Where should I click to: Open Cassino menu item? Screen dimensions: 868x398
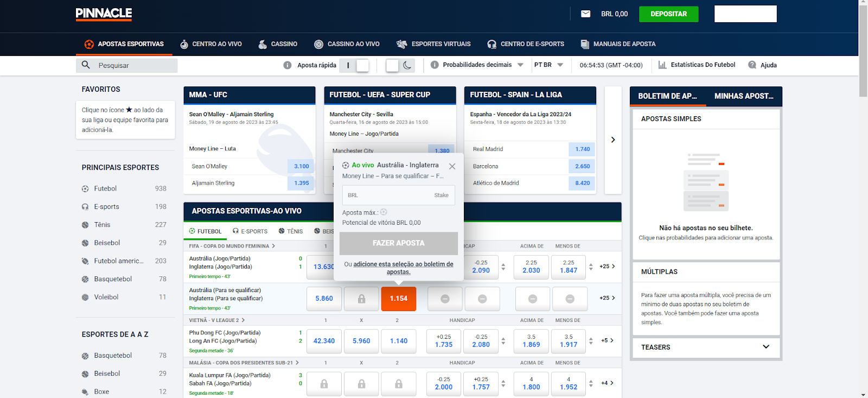[278, 44]
